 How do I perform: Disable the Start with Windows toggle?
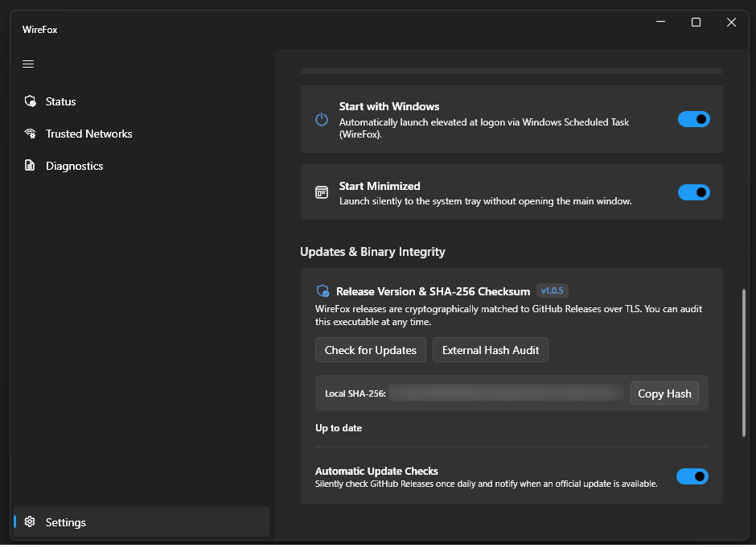pos(694,119)
